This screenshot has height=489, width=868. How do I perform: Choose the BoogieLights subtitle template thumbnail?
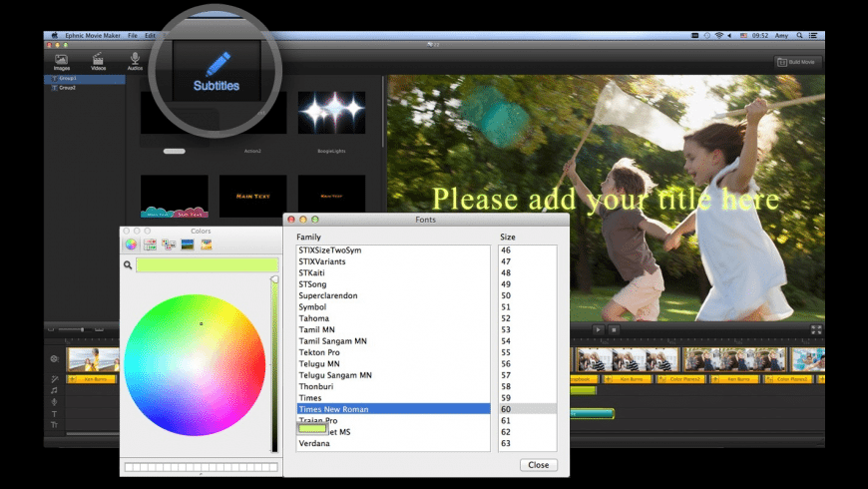pos(331,113)
